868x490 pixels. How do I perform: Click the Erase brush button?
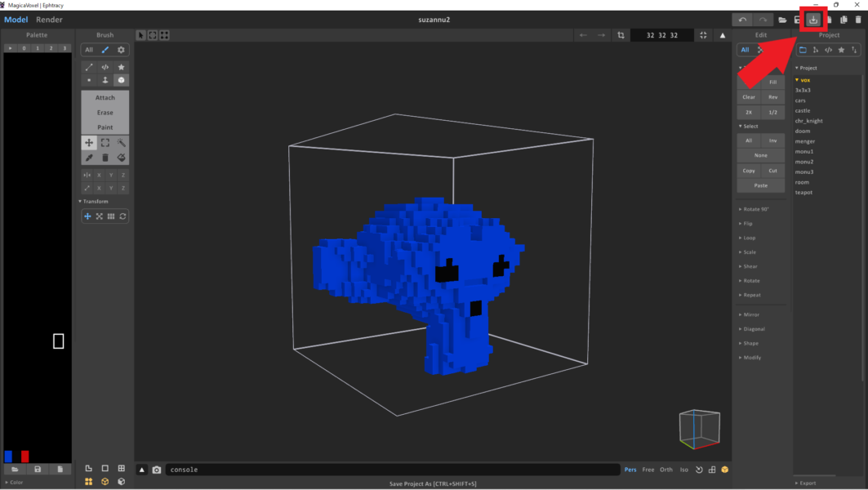[x=105, y=113]
